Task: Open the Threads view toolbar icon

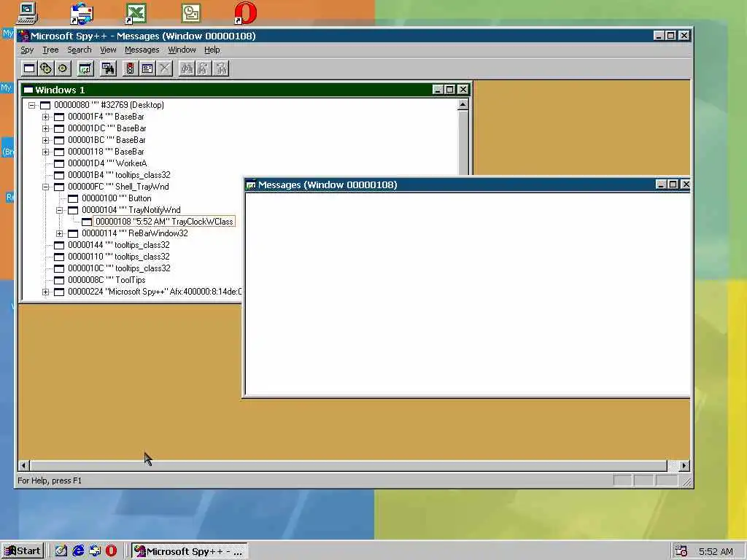Action: click(x=63, y=69)
